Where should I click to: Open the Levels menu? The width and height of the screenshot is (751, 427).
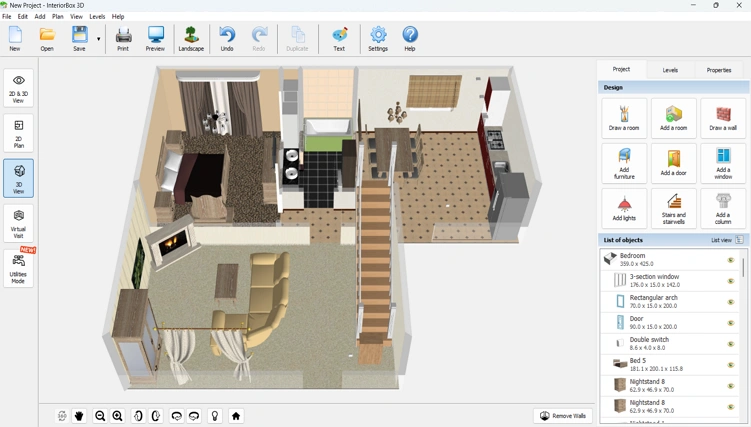click(97, 16)
